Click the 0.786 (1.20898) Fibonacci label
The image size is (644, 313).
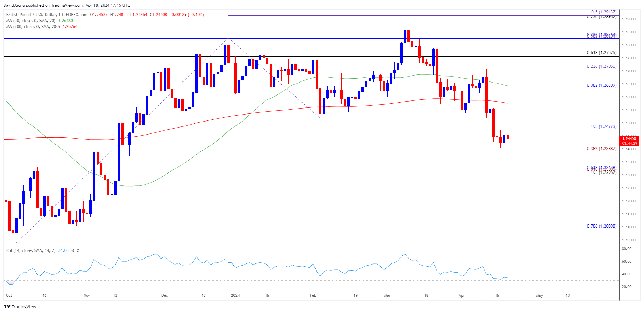point(602,226)
